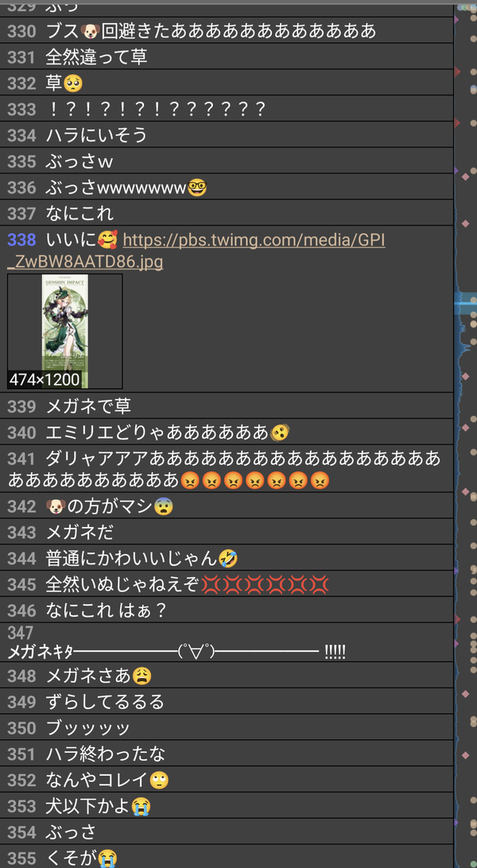This screenshot has width=477, height=868.
Task: Select post number 341
Action: [x=21, y=459]
